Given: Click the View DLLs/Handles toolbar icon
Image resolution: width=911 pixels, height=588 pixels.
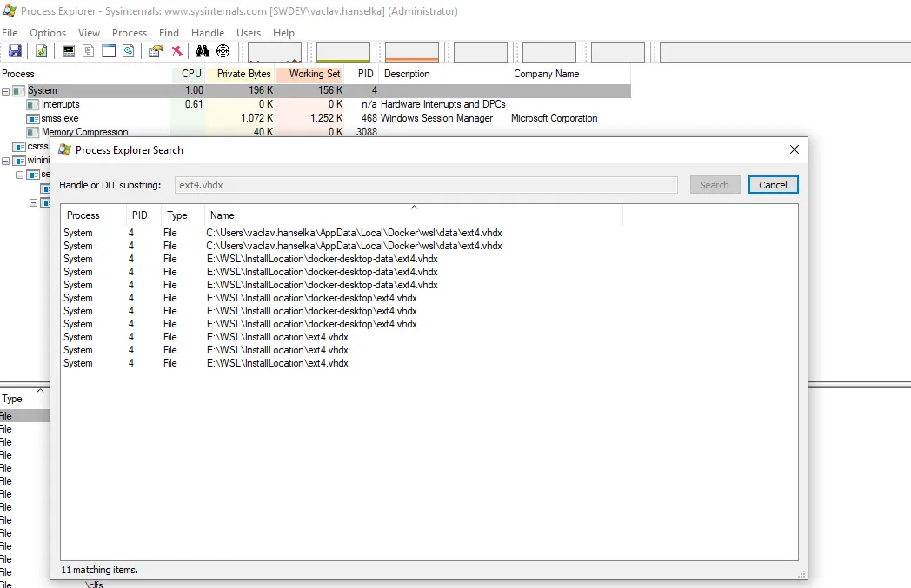Looking at the screenshot, I should (129, 51).
